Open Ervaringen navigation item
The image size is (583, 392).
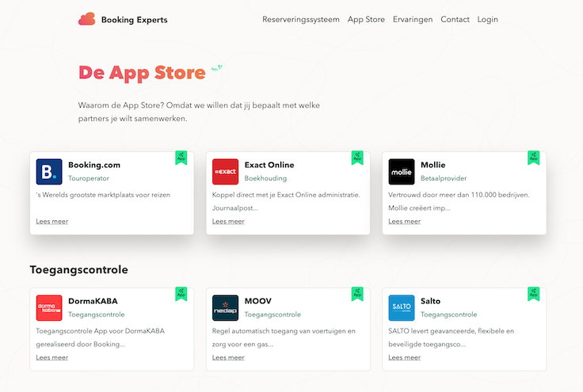coord(413,19)
